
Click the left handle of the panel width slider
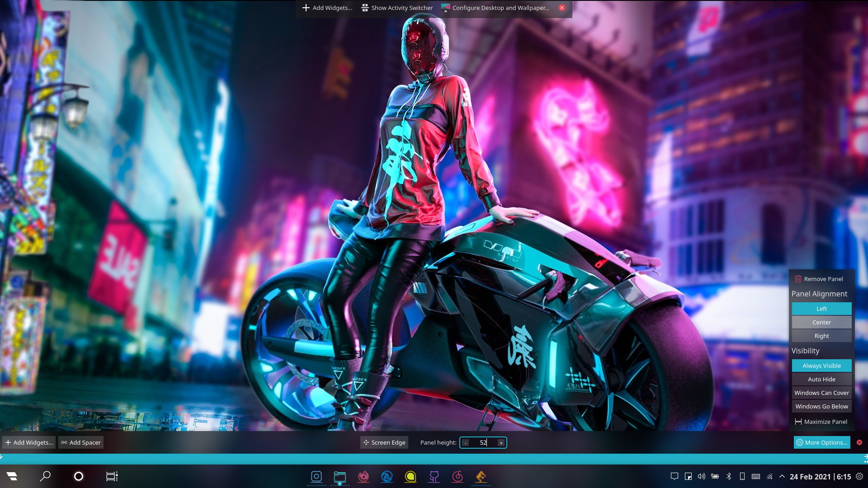tap(1, 457)
